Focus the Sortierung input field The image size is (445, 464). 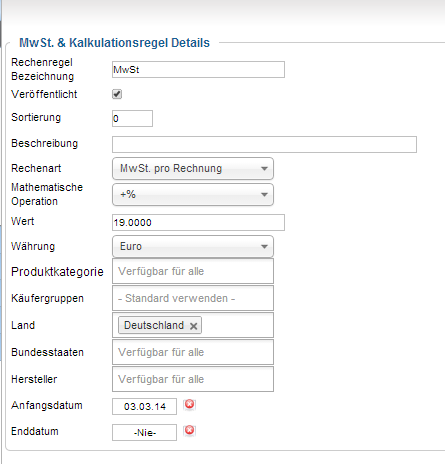(132, 118)
